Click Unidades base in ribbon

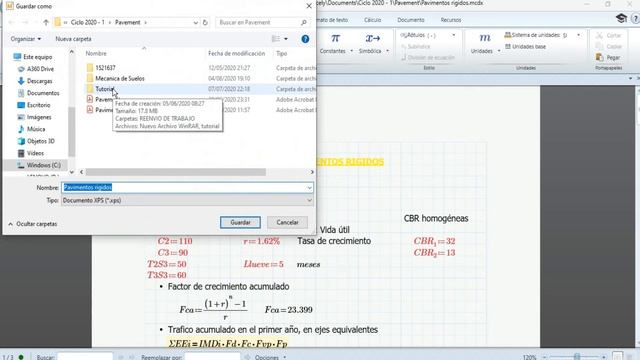coord(525,47)
